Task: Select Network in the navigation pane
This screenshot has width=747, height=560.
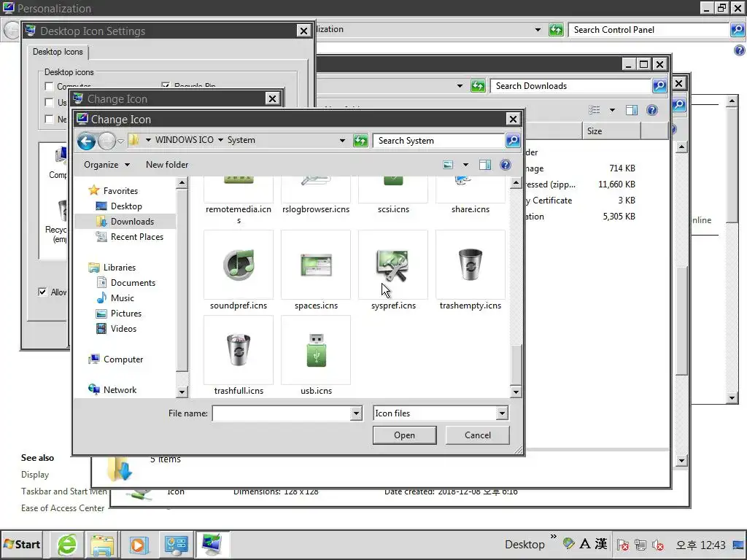Action: [120, 390]
